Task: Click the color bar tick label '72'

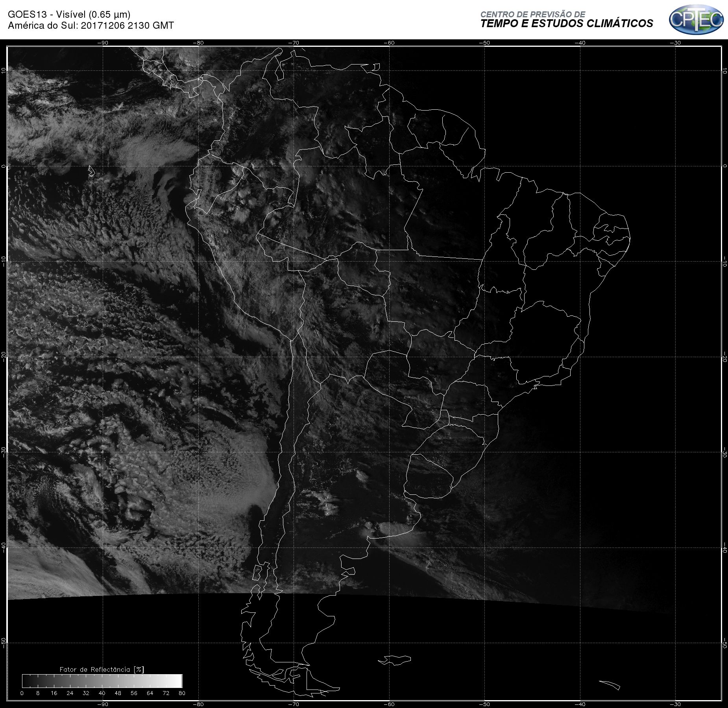Action: click(166, 693)
